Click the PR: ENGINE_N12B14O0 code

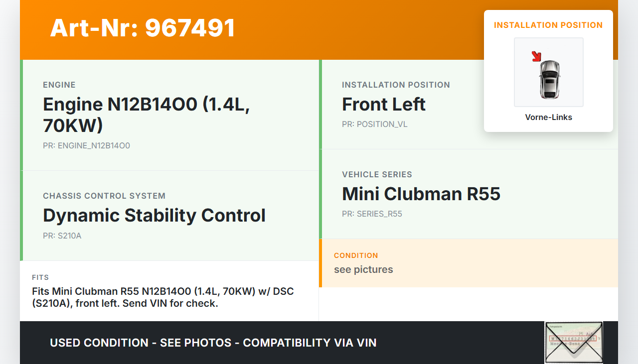86,146
